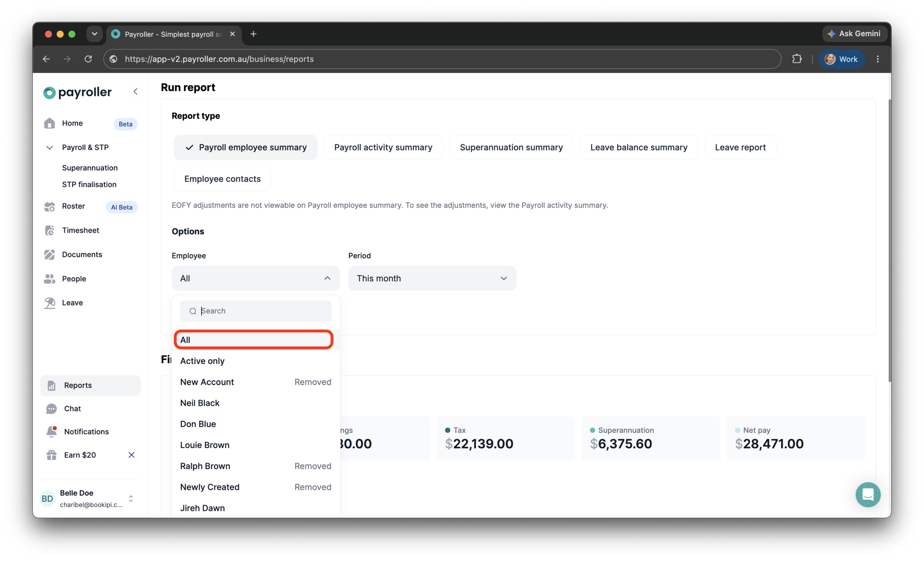Pick Don Blue from employee options
Image resolution: width=924 pixels, height=561 pixels.
[x=256, y=424]
